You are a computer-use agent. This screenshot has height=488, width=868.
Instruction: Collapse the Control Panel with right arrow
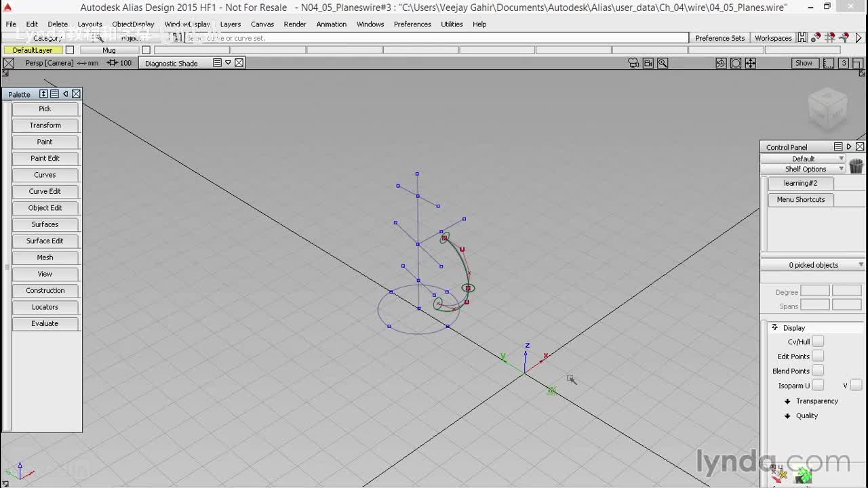849,146
